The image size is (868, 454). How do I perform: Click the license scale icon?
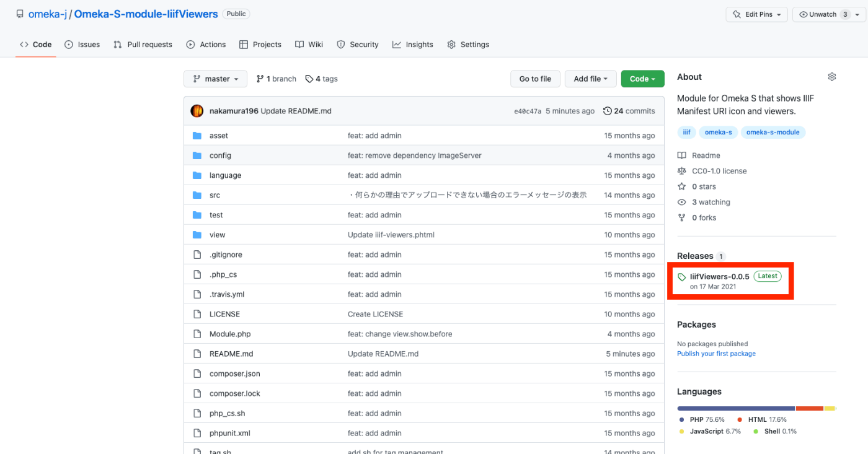point(682,171)
